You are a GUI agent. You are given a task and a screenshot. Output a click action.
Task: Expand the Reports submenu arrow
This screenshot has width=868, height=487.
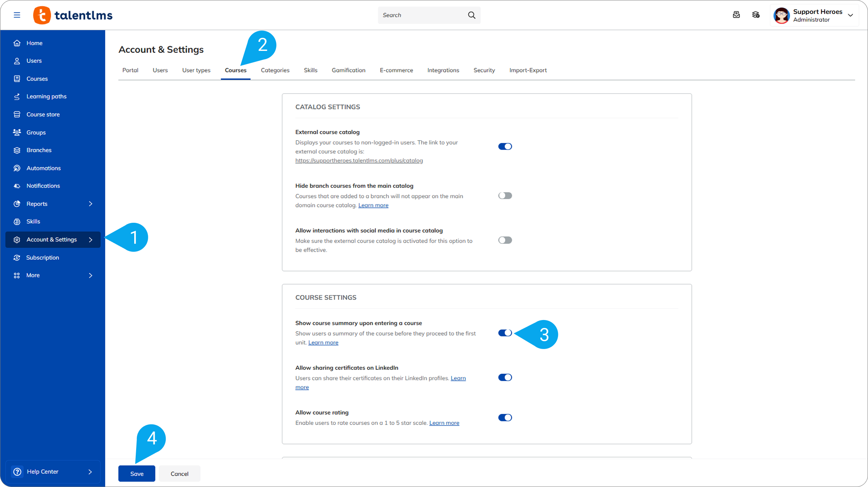90,204
